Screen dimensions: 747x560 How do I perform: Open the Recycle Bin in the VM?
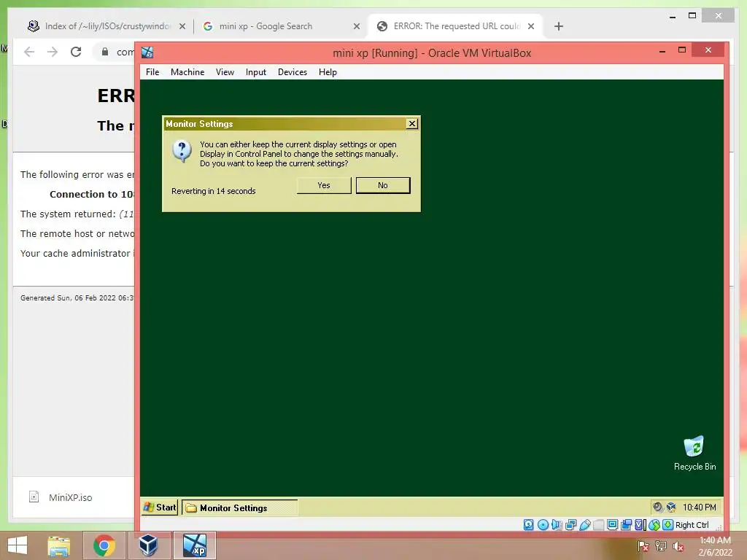tap(694, 453)
